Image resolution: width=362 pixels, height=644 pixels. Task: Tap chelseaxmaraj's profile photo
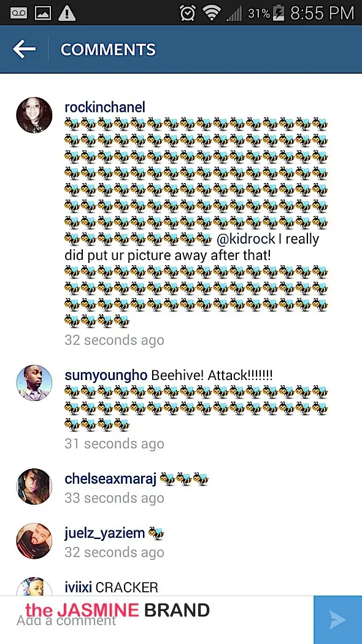coord(34,486)
